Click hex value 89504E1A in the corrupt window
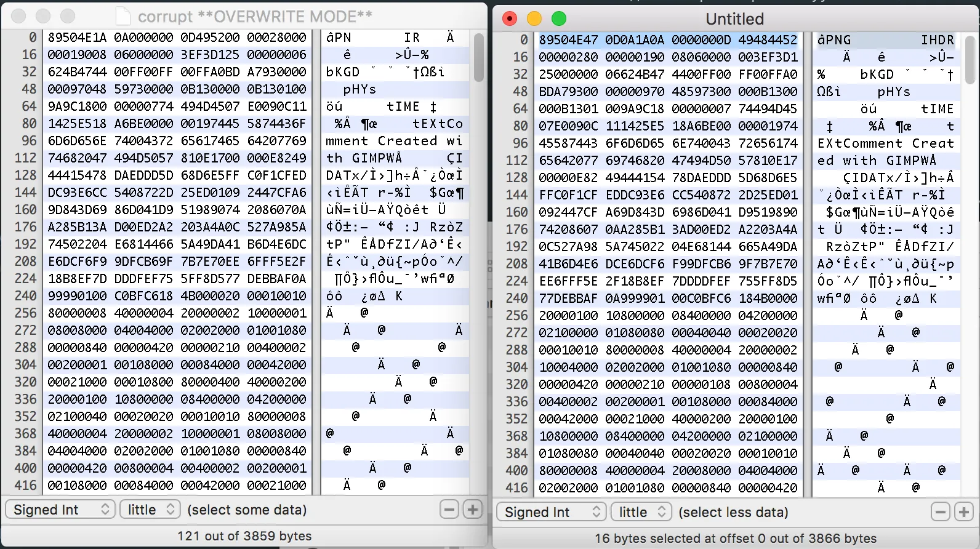This screenshot has height=549, width=980. 77,38
